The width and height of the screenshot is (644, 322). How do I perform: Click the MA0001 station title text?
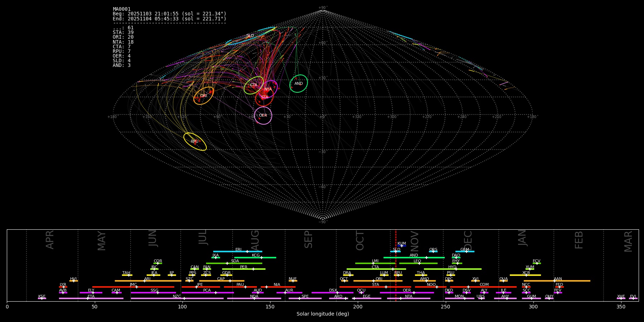pos(122,9)
